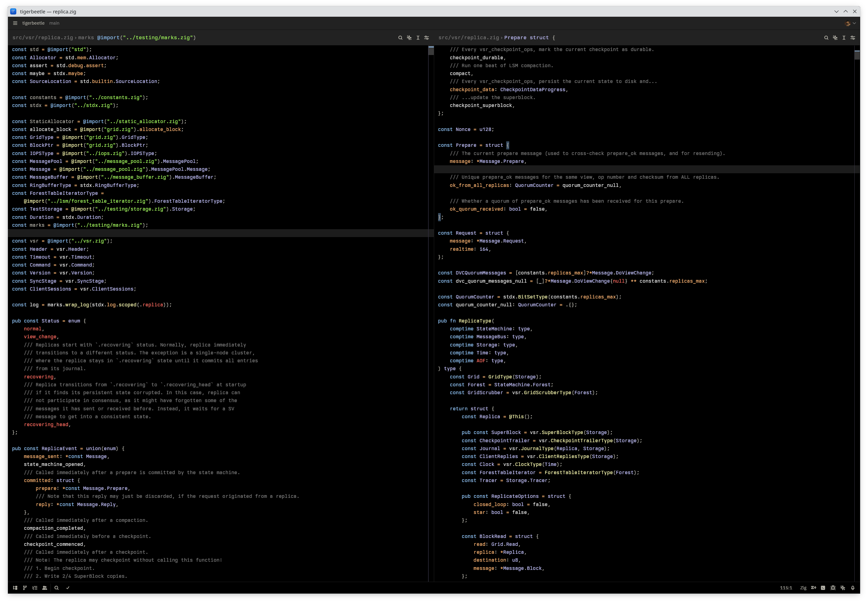Click 'pub const ReplicateOptions = struct {' line
The width and height of the screenshot is (868, 603).
(516, 496)
